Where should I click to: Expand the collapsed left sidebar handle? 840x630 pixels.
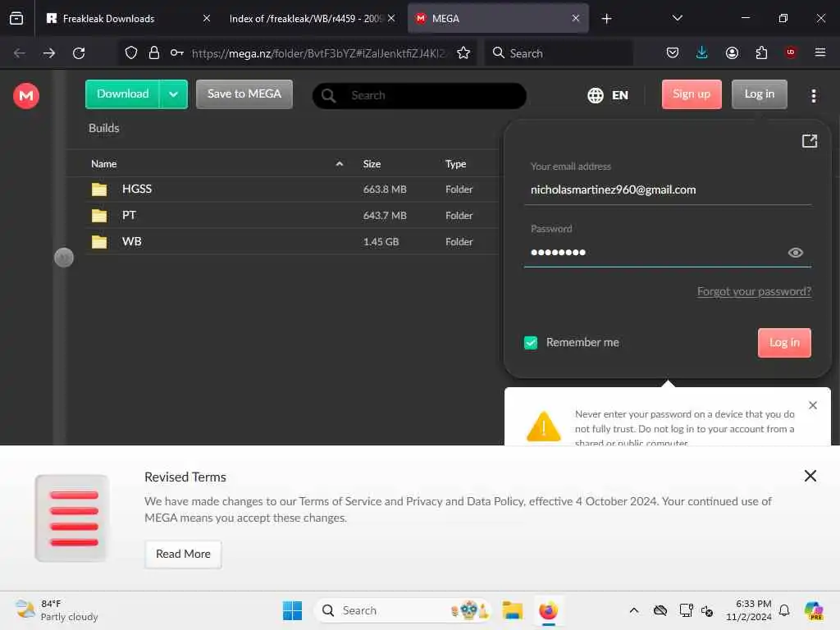click(64, 258)
